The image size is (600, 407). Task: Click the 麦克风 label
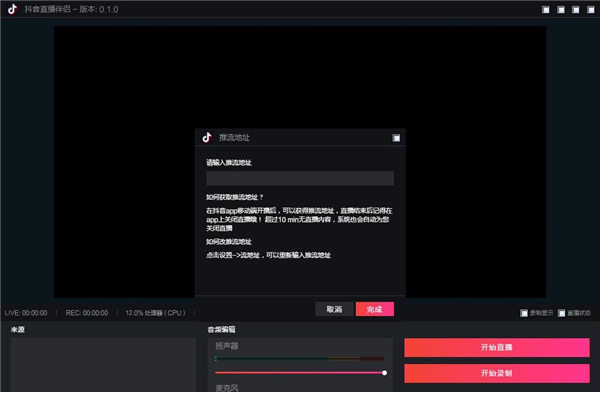coord(227,388)
